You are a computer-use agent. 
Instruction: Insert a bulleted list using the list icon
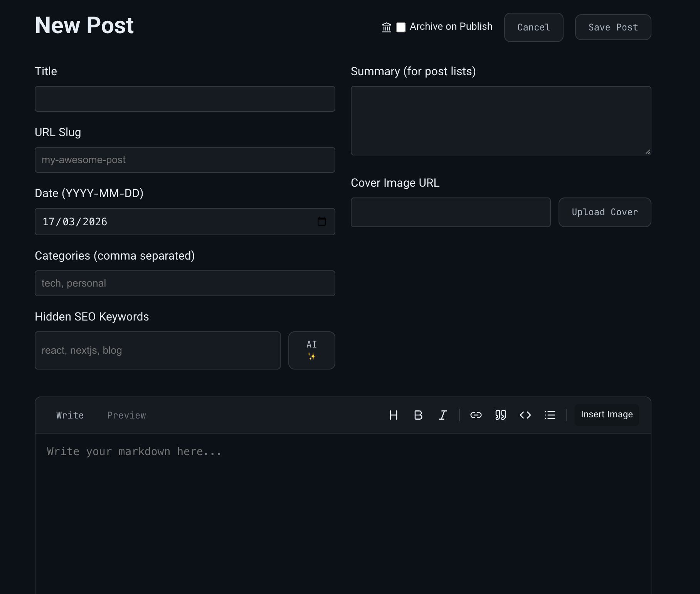pyautogui.click(x=550, y=415)
